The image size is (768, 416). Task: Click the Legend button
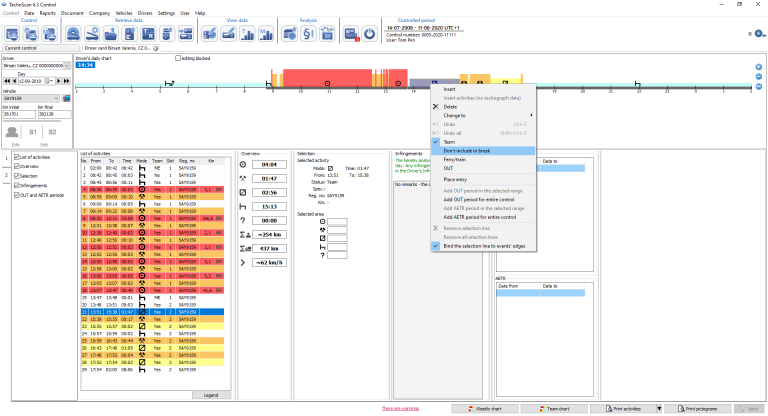[x=211, y=395]
